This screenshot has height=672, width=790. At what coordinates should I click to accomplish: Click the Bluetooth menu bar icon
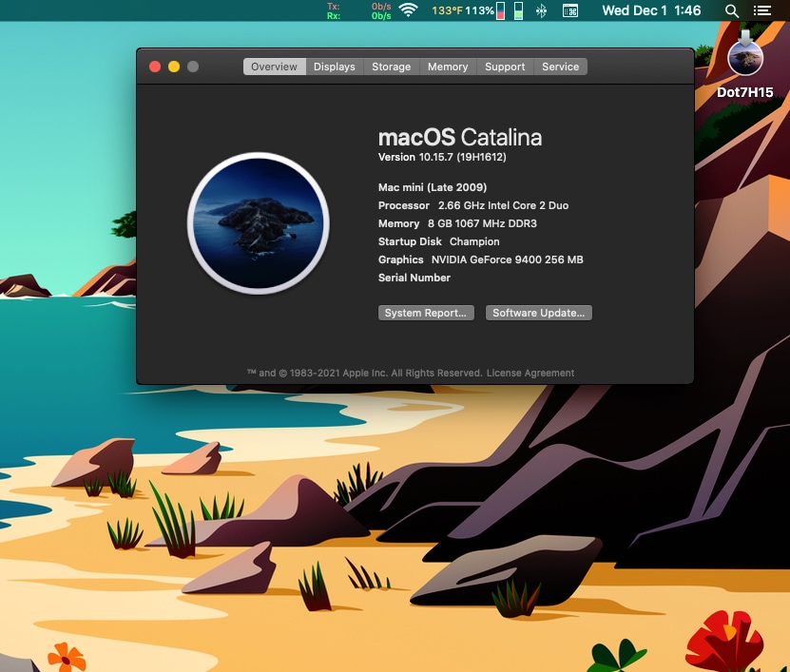click(542, 10)
